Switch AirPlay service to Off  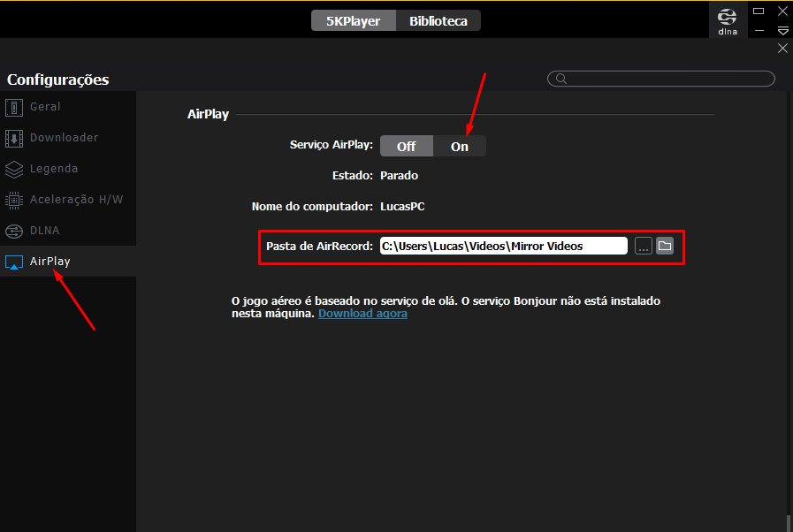[406, 147]
